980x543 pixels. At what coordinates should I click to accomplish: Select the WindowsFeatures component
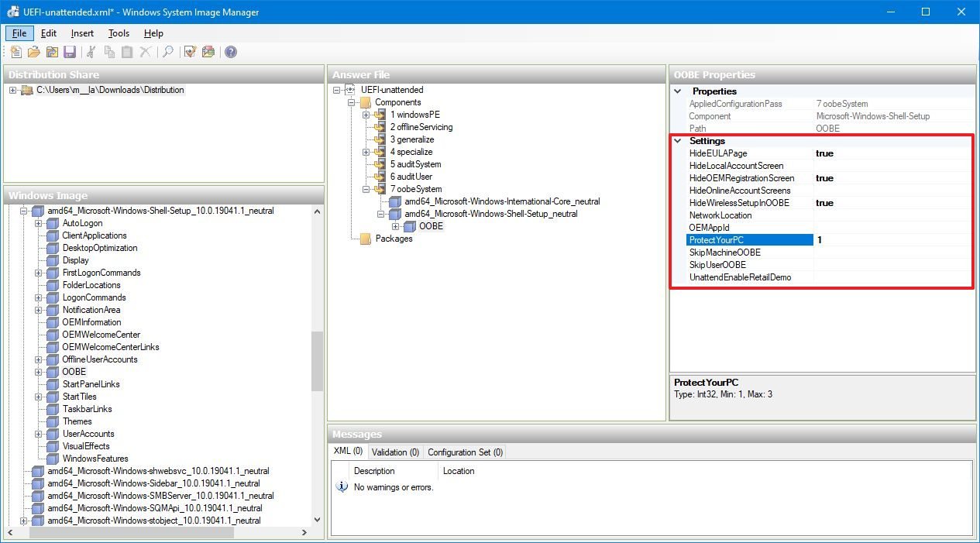tap(95, 459)
